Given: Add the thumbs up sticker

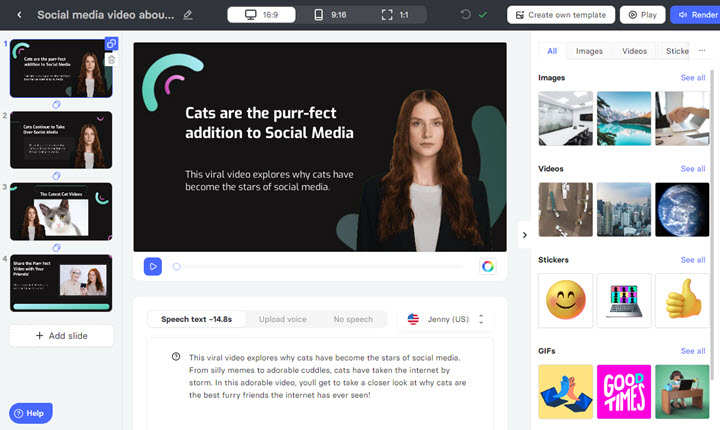Looking at the screenshot, I should [682, 300].
